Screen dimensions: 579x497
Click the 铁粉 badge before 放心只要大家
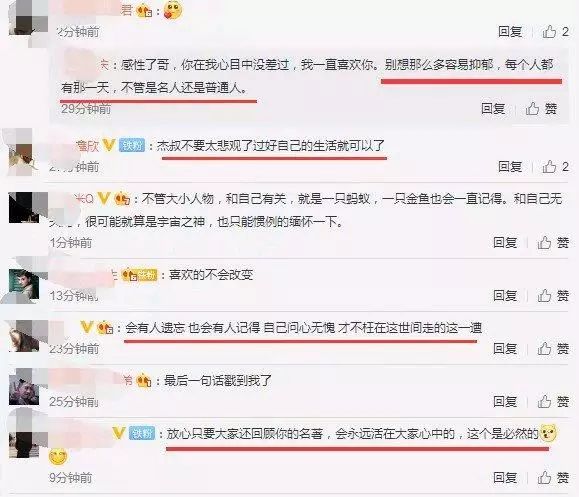pos(142,433)
